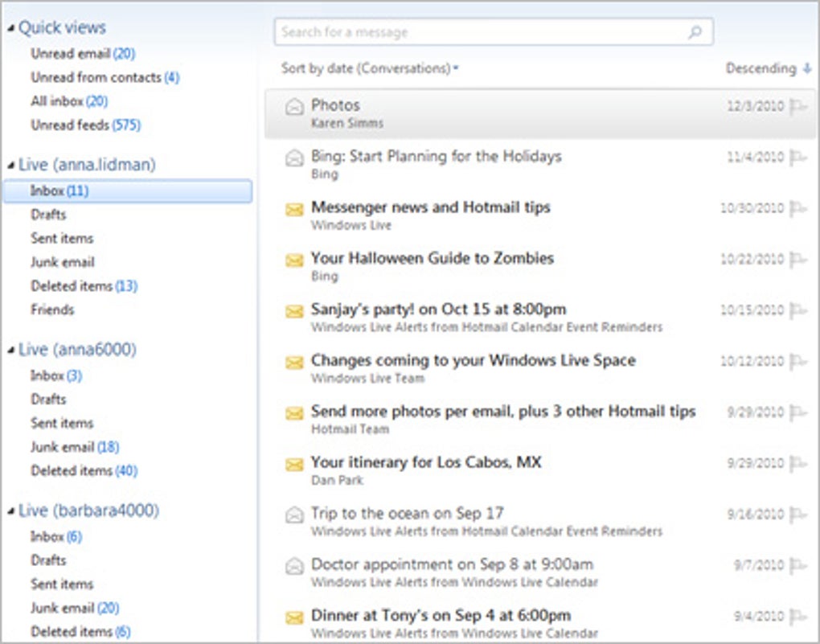Toggle flag on Messenger news and Hotmail tips
The height and width of the screenshot is (644, 820).
coord(798,209)
